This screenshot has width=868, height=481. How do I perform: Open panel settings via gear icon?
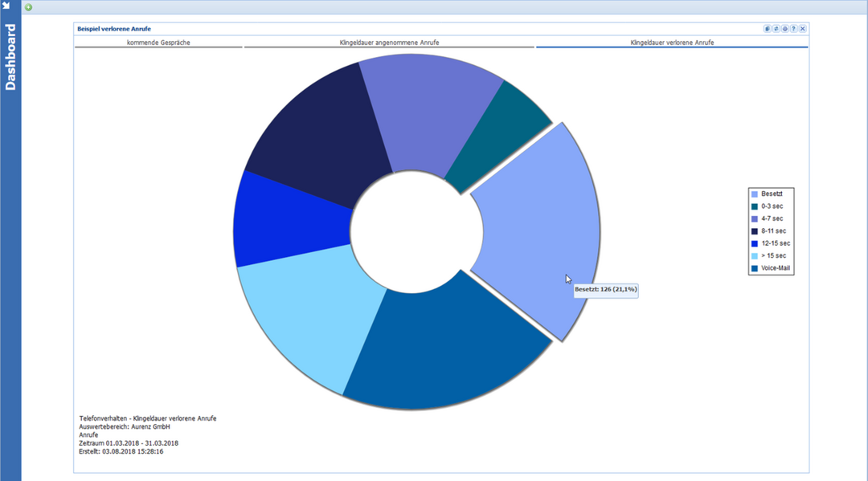pos(784,29)
